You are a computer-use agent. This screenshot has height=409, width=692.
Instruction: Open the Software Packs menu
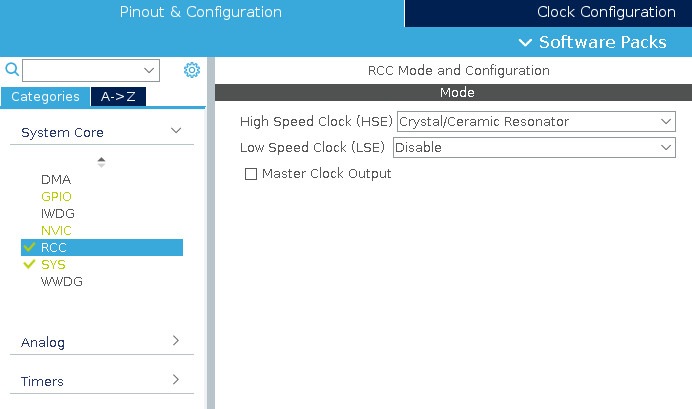pyautogui.click(x=593, y=42)
